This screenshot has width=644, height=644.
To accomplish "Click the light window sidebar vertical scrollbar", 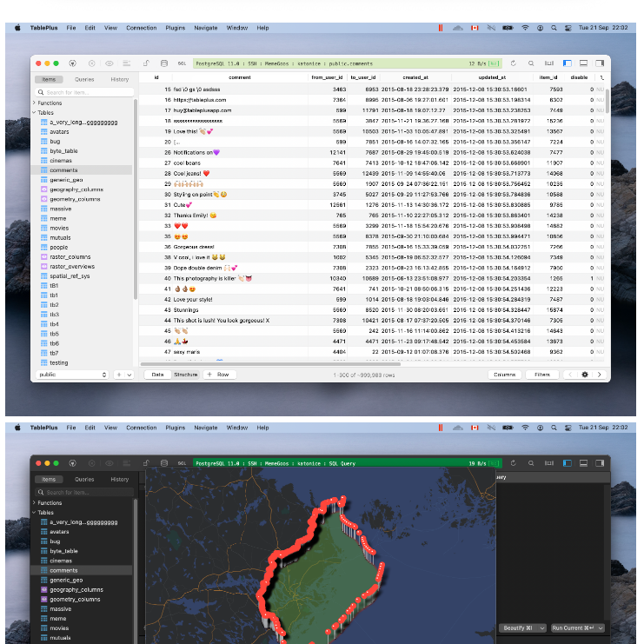I will (135, 199).
